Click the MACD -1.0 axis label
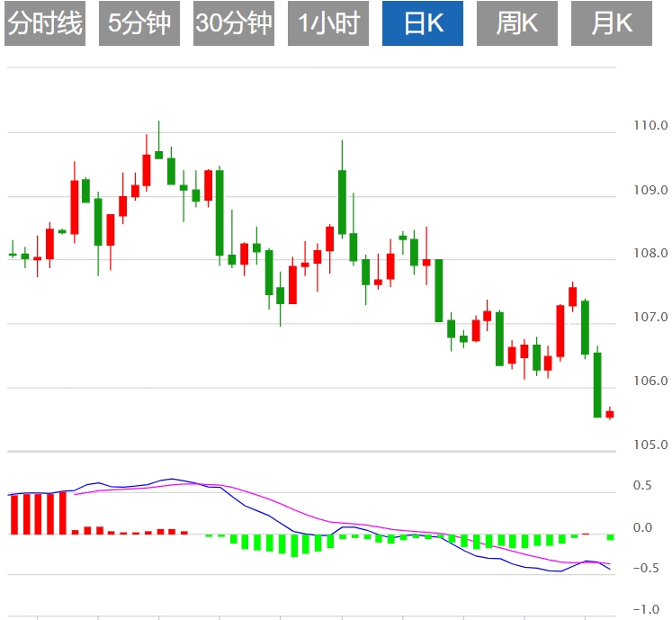This screenshot has height=620, width=672. [646, 609]
